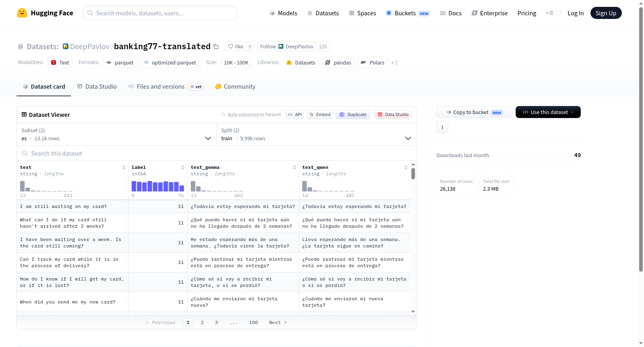This screenshot has height=347, width=644.
Task: Sort by the text column sort icon
Action: tap(124, 167)
